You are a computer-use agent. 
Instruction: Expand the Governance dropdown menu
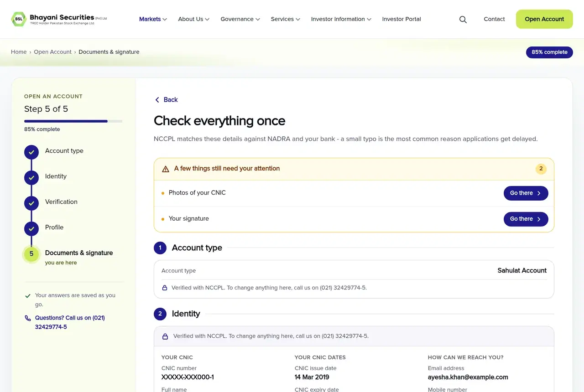(x=240, y=19)
